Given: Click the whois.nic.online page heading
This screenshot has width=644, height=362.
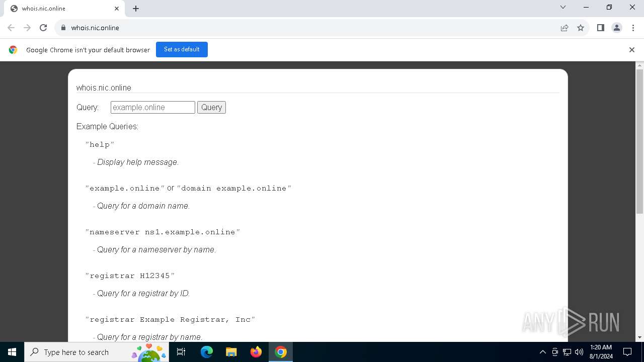Looking at the screenshot, I should (104, 87).
